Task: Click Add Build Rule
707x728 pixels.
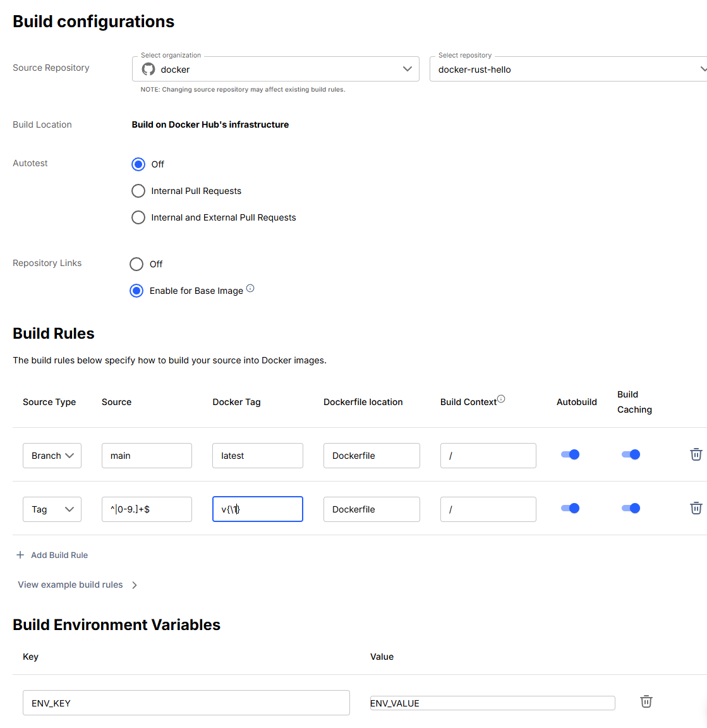Action: click(x=59, y=555)
